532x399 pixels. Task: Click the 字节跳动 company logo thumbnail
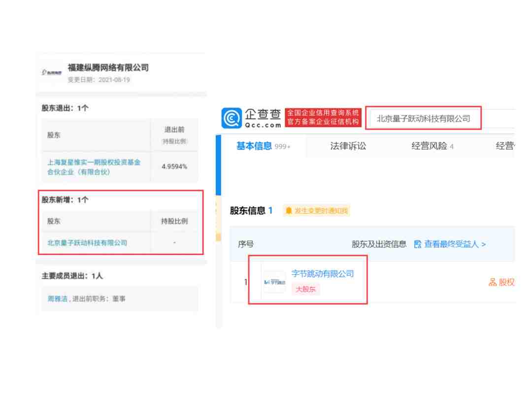274,282
